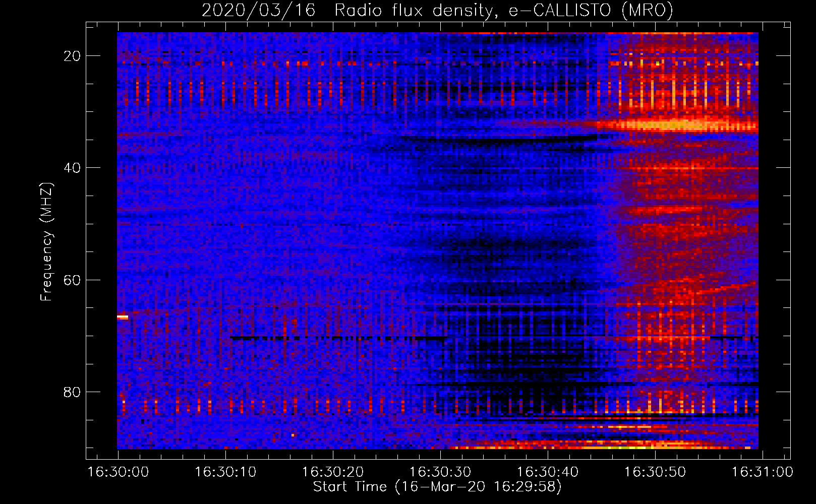This screenshot has width=816, height=504.
Task: Click the 40 MHz frequency tick label
Action: 72,168
